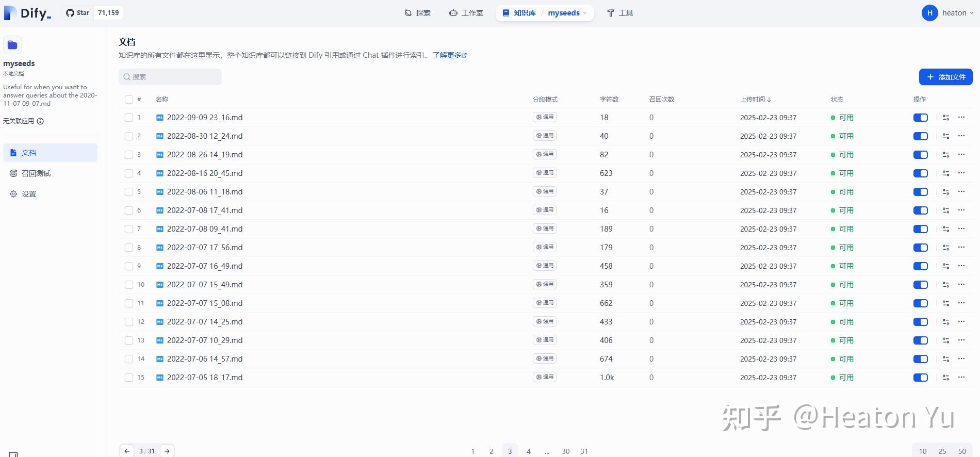Image resolution: width=980 pixels, height=457 pixels.
Task: Click the markdown file icon of 2022-08-30 12_24.md
Action: (x=160, y=136)
